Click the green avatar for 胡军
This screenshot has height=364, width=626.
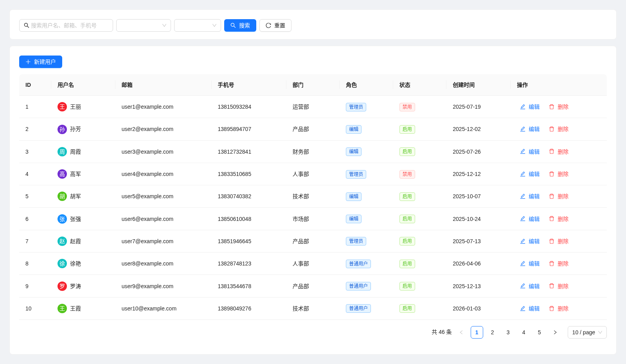coord(62,196)
